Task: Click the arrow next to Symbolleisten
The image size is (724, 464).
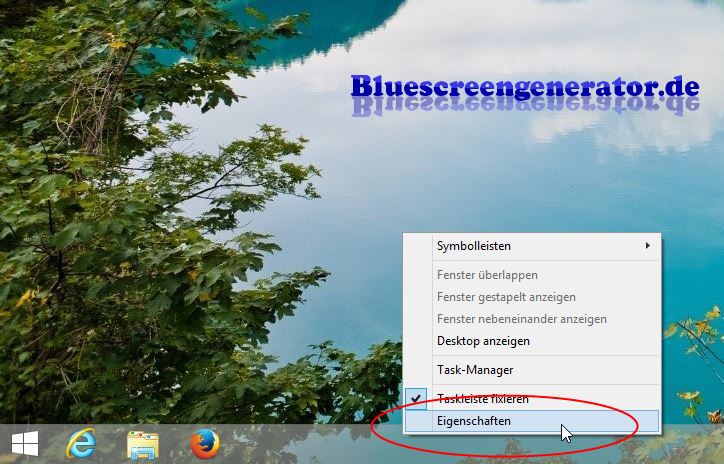Action: click(648, 245)
